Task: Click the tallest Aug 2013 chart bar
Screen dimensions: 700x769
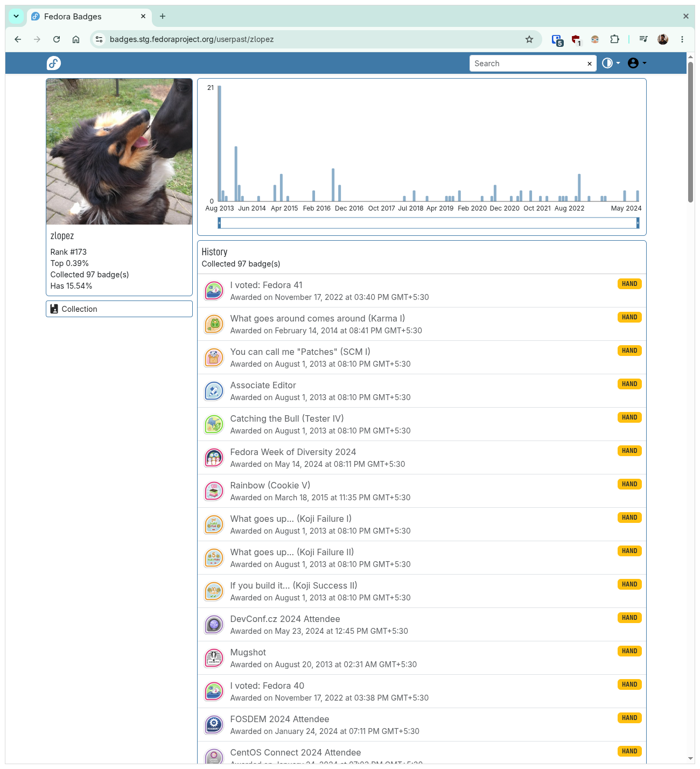Action: click(219, 144)
